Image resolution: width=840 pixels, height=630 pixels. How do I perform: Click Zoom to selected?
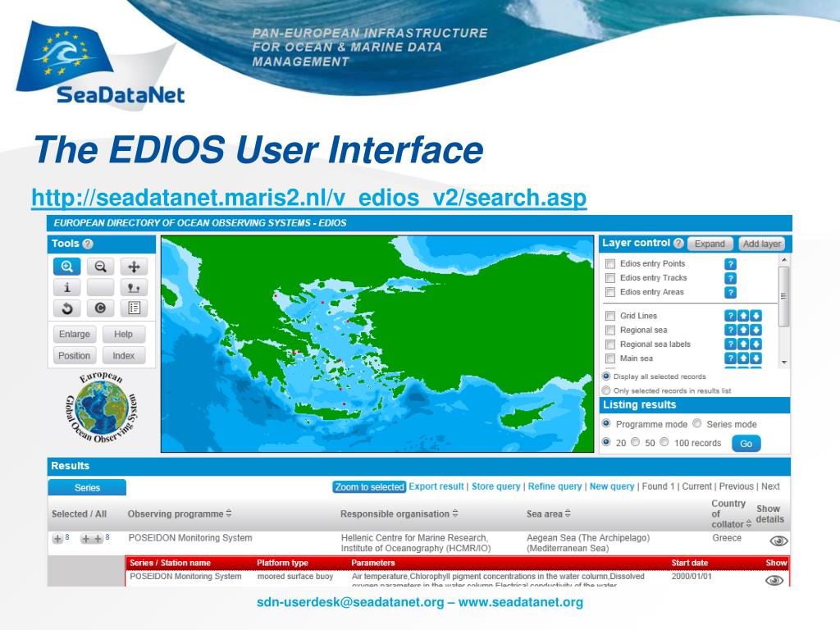pyautogui.click(x=369, y=487)
